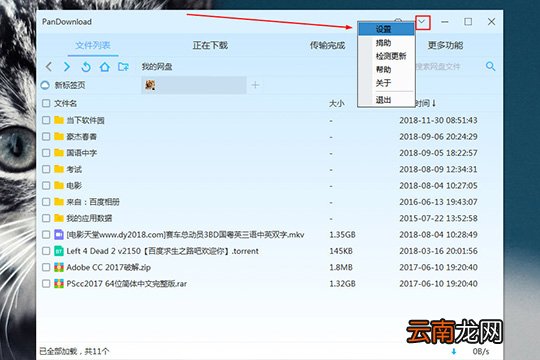
Task: Go back with the left arrow icon
Action: (x=49, y=66)
